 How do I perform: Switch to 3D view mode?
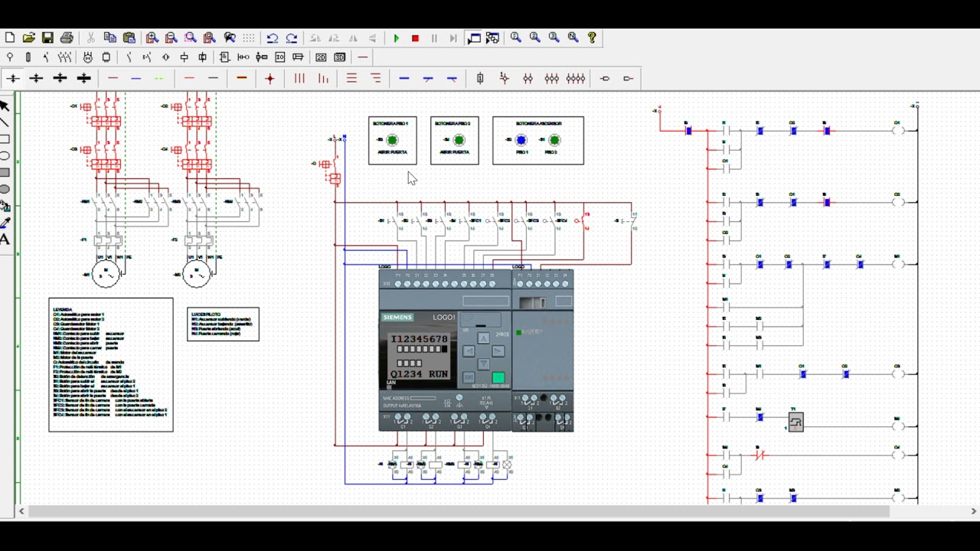coord(340,57)
